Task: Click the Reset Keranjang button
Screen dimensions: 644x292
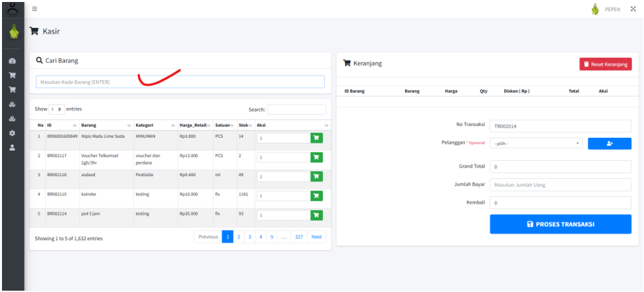Action: point(606,64)
